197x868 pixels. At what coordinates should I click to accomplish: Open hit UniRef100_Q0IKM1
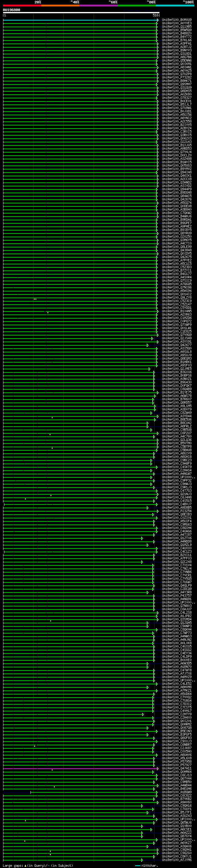coord(177,64)
